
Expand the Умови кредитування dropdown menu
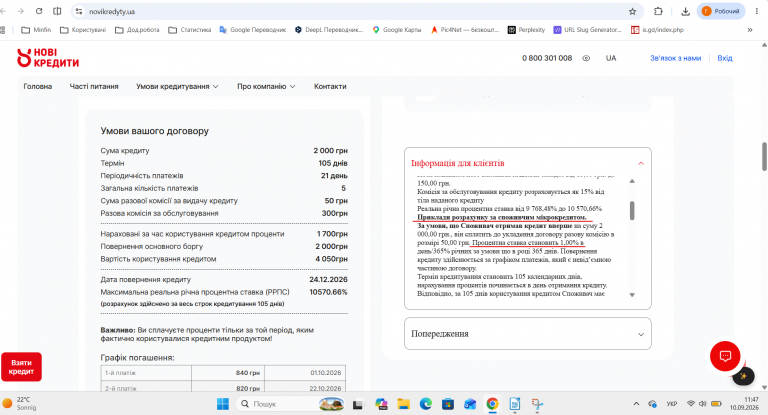177,86
